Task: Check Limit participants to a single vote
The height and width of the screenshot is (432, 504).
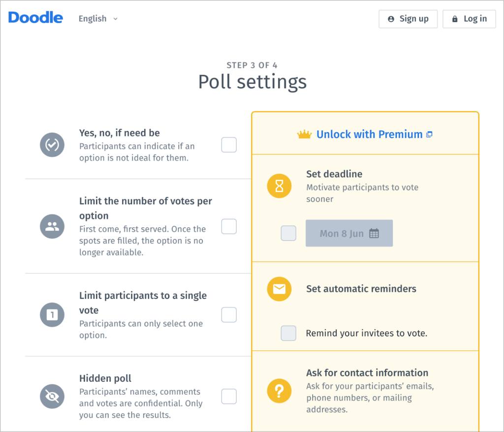Action: coord(229,315)
